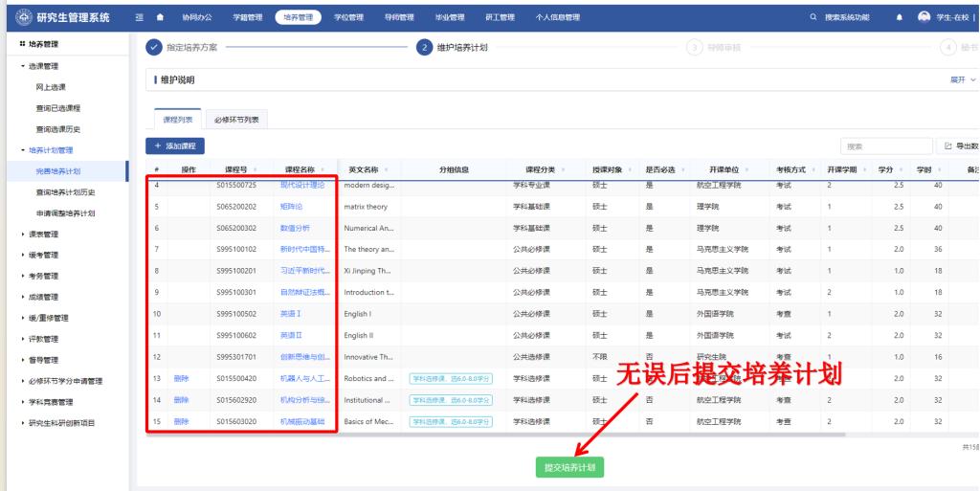980x491 pixels.
Task: Click the completed step one checkmark circle
Action: [x=154, y=49]
